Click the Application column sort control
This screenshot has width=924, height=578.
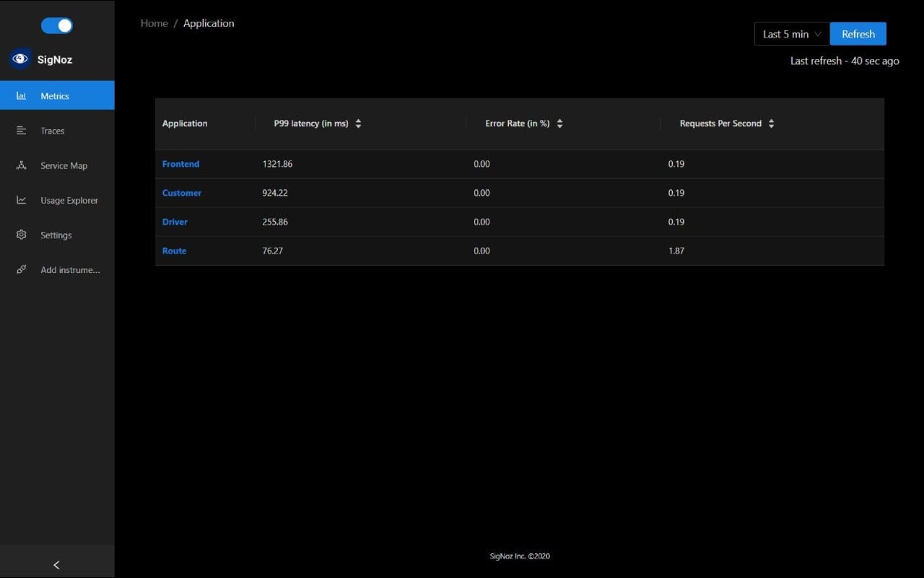[x=185, y=123]
